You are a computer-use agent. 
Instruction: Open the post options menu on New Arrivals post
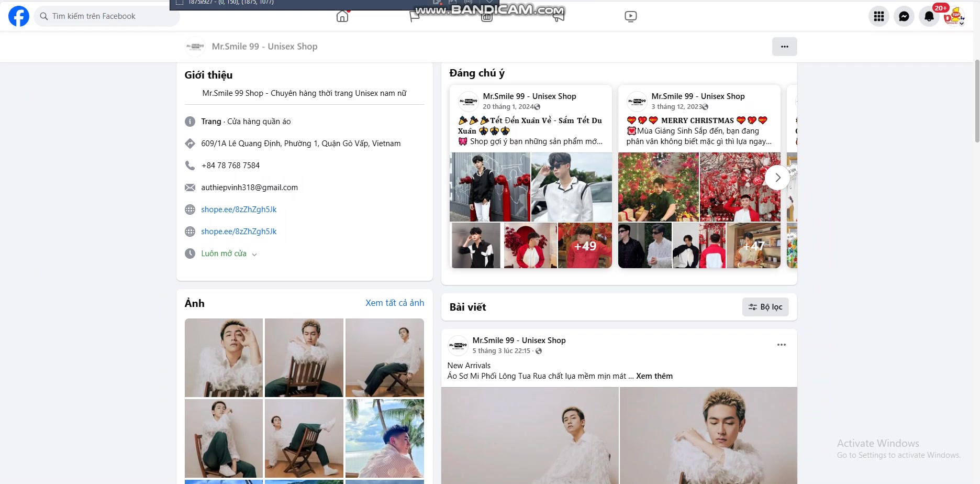pos(782,344)
